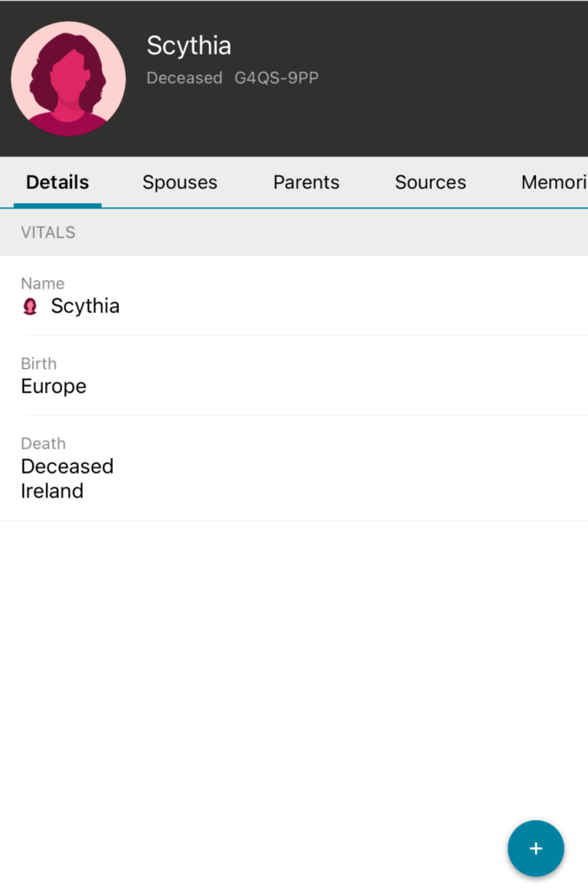This screenshot has height=888, width=588.
Task: Select the partially visible Memories tab
Action: pos(553,182)
